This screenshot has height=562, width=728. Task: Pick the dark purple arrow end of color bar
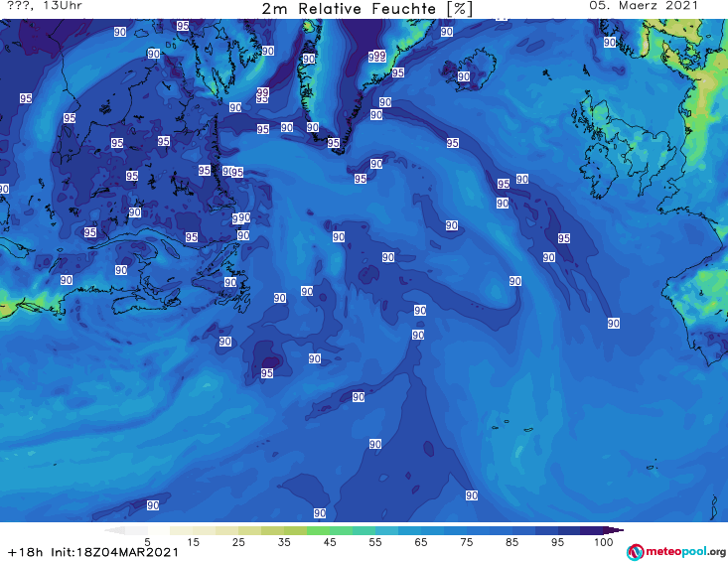pos(614,530)
